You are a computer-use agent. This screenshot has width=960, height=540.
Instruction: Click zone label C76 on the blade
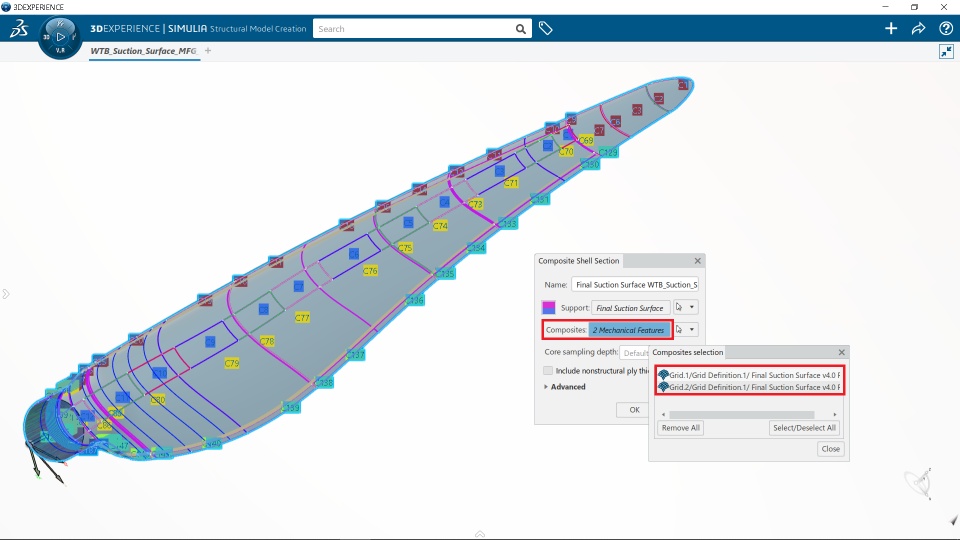point(370,271)
